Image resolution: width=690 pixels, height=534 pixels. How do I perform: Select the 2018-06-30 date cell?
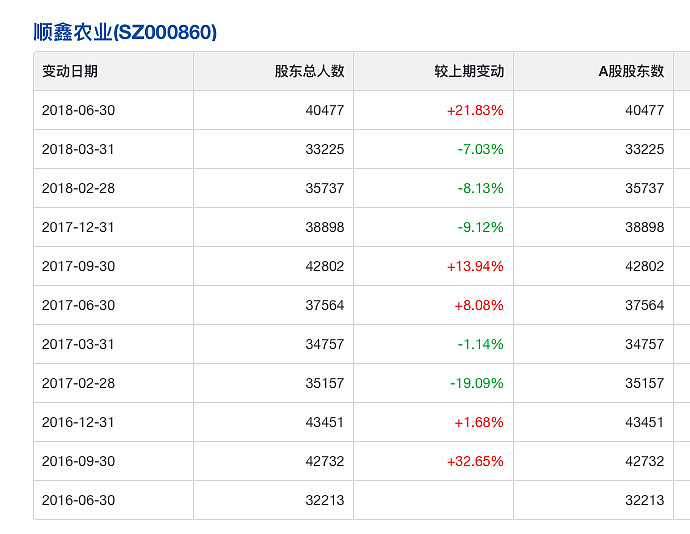tap(78, 110)
